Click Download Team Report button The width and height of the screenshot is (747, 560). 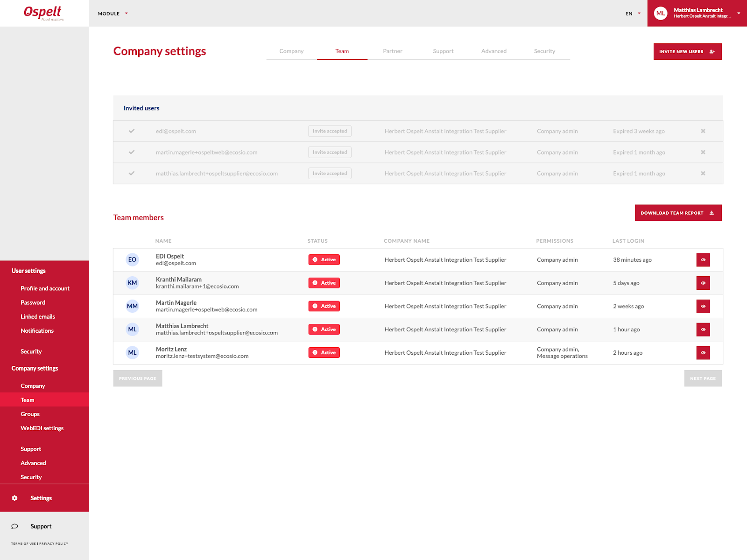(x=678, y=213)
